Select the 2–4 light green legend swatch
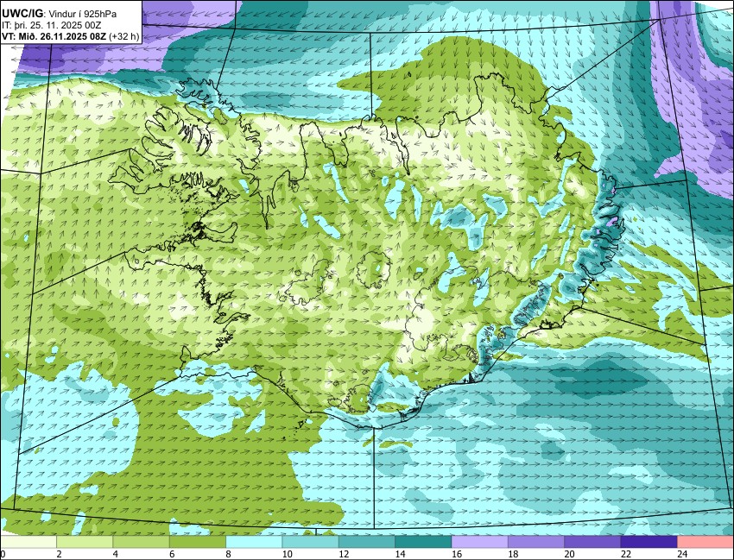734x560 pixels. click(85, 542)
